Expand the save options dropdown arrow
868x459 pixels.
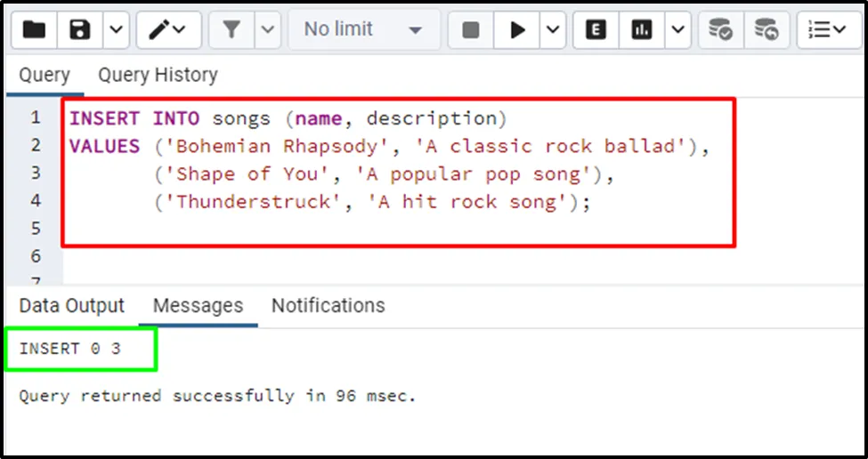click(117, 30)
